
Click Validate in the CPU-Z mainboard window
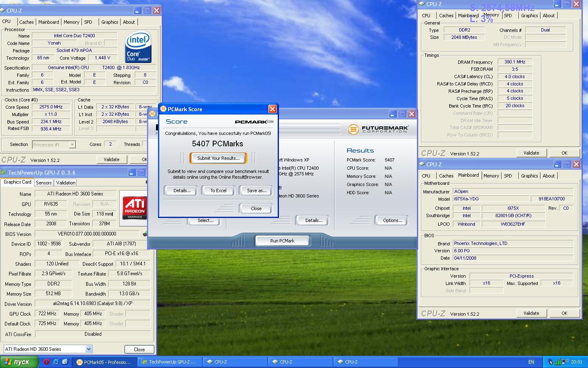[531, 313]
